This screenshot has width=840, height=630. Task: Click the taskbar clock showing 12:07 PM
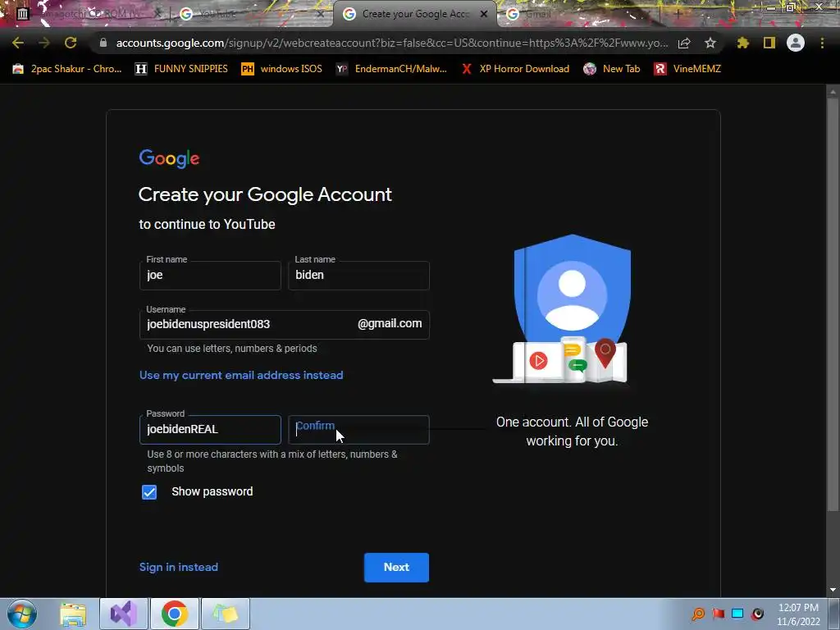tap(798, 614)
